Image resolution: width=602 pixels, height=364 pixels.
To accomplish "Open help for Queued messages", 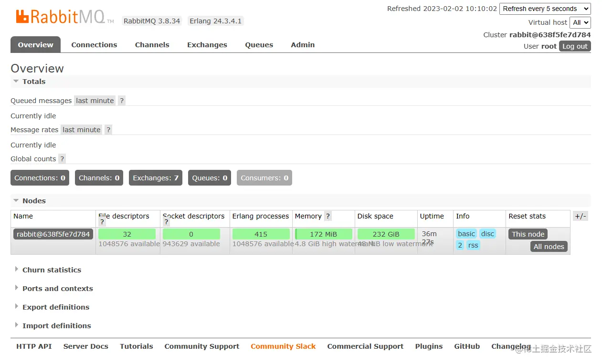I will [122, 101].
